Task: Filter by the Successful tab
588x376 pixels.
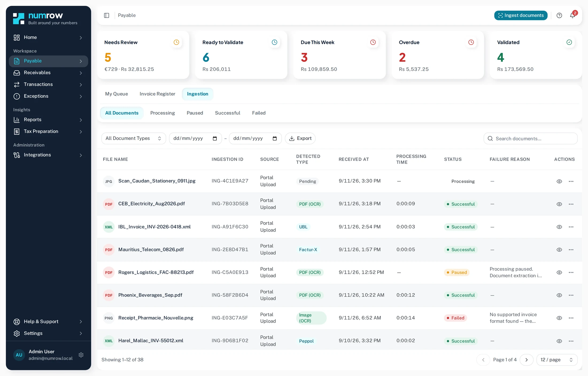Action: [227, 113]
